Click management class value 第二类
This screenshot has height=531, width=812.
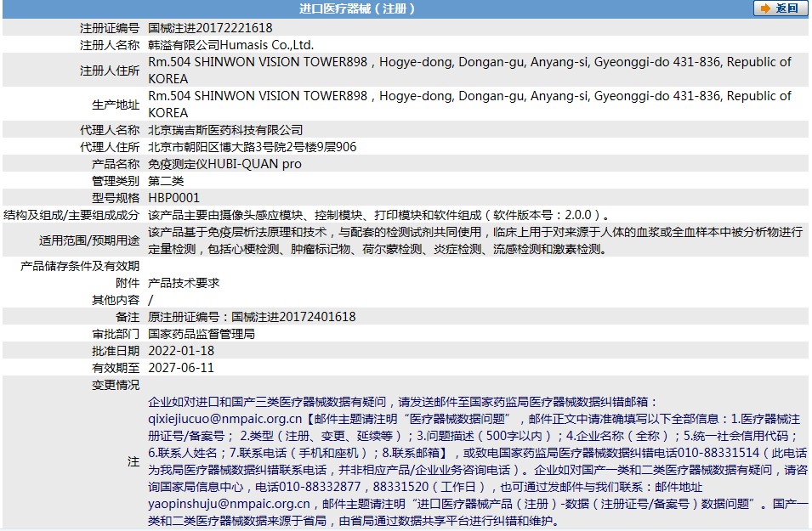(x=166, y=181)
